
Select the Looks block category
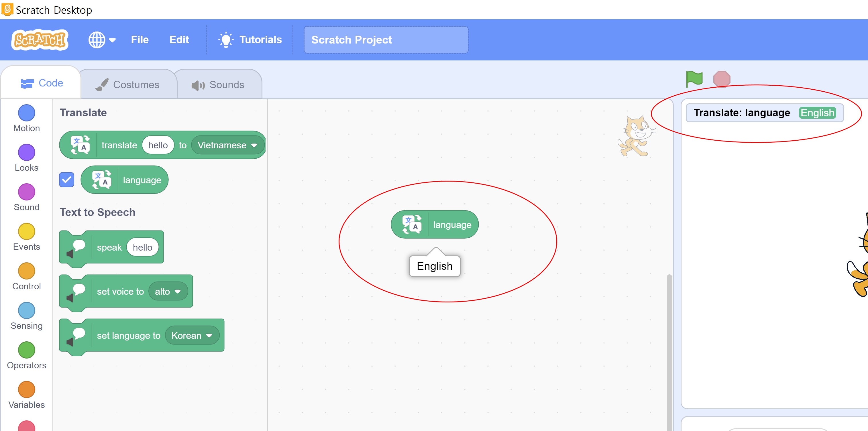click(x=26, y=158)
